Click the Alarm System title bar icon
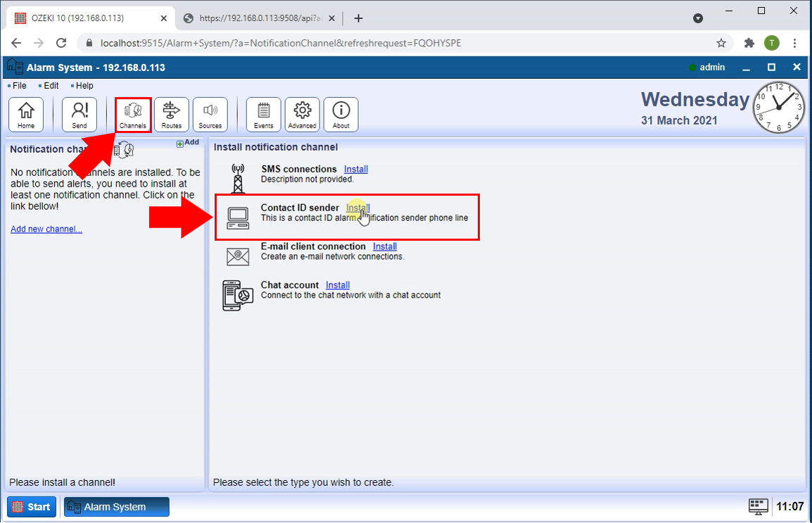This screenshot has width=812, height=523. [15, 68]
